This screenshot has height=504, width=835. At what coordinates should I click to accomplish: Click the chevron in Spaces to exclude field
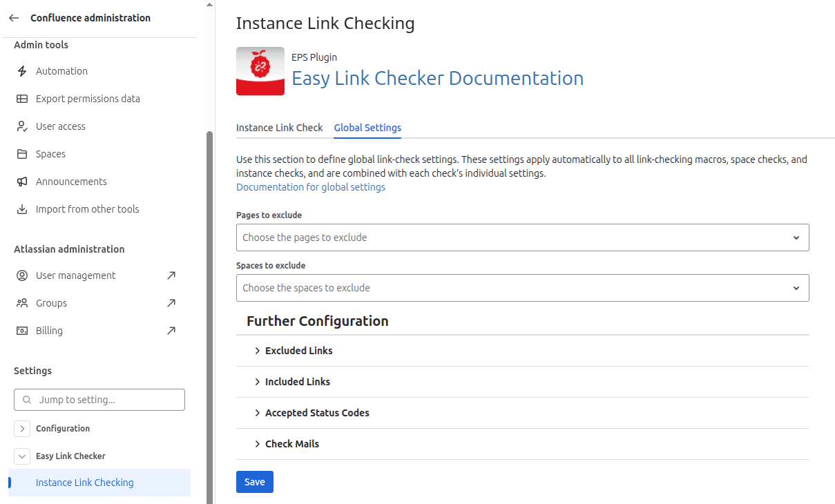796,288
